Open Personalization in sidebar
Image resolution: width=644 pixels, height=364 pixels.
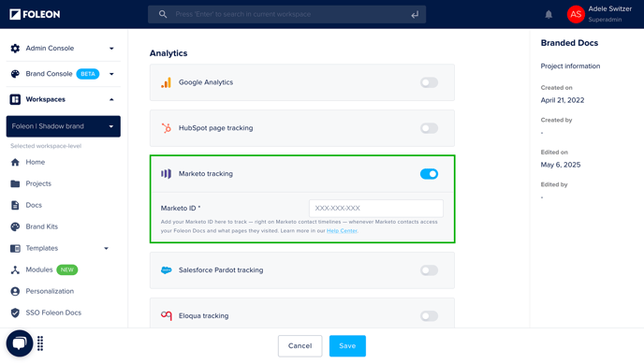pyautogui.click(x=50, y=291)
